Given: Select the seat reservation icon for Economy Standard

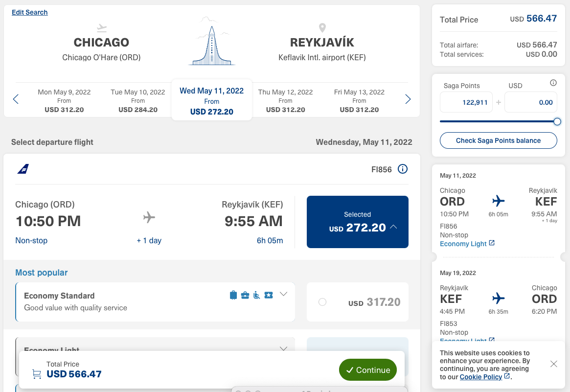Looking at the screenshot, I should click(256, 295).
